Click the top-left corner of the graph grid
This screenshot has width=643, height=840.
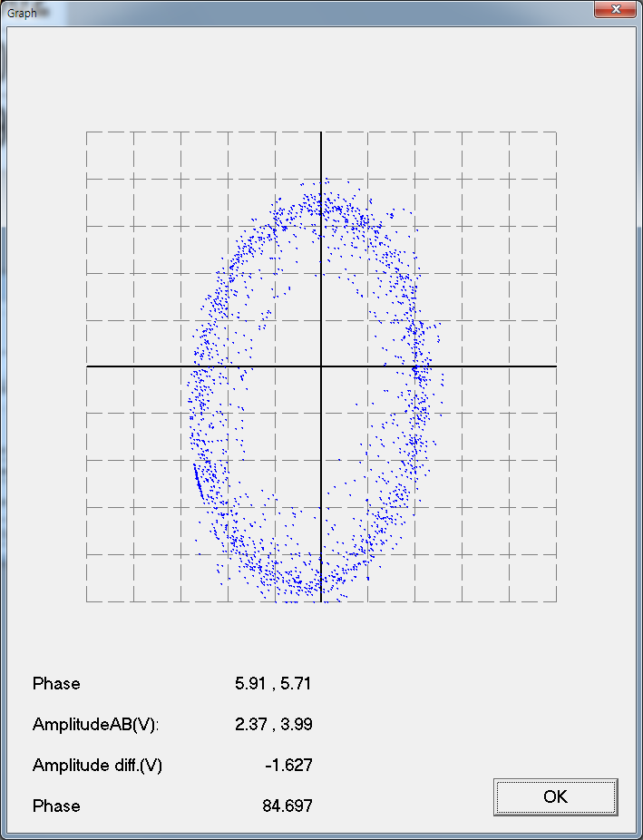click(87, 132)
